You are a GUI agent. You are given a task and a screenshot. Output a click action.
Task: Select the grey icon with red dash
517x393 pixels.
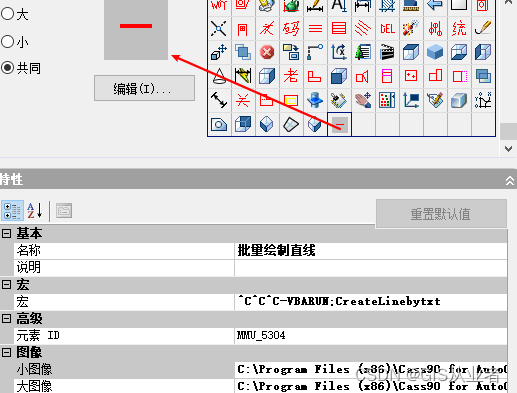(x=339, y=124)
